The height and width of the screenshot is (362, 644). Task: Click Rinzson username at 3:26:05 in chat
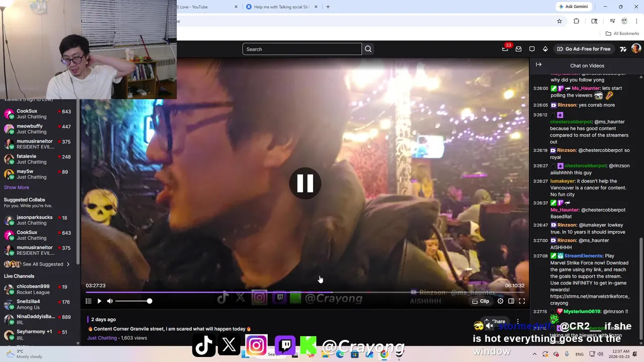click(x=567, y=105)
